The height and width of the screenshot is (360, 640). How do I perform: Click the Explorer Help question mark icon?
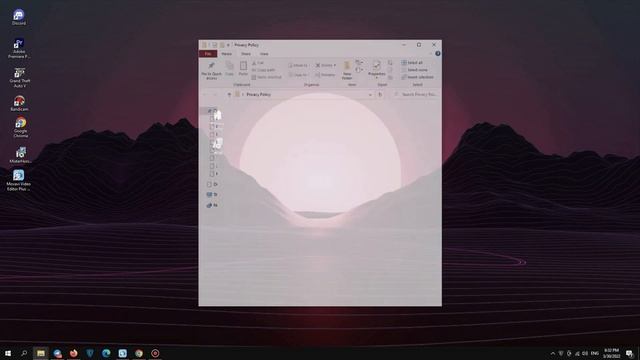point(438,53)
